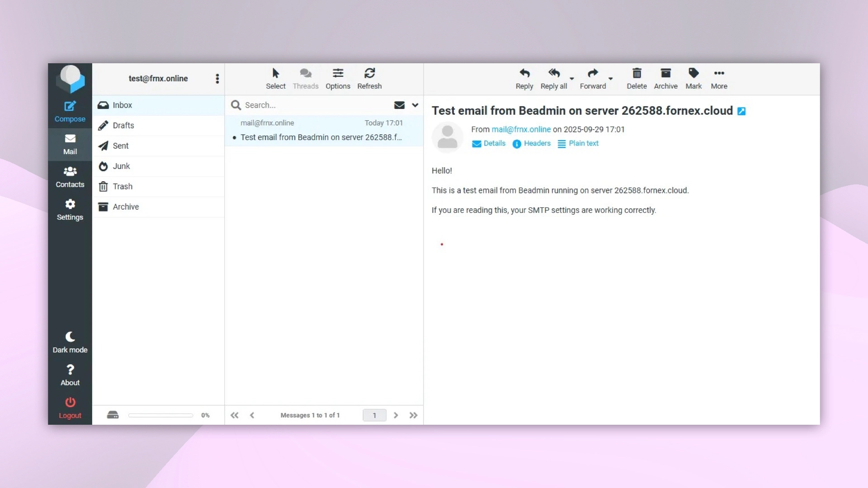Expand the Reply all dropdown arrow
The height and width of the screenshot is (488, 868).
point(572,79)
